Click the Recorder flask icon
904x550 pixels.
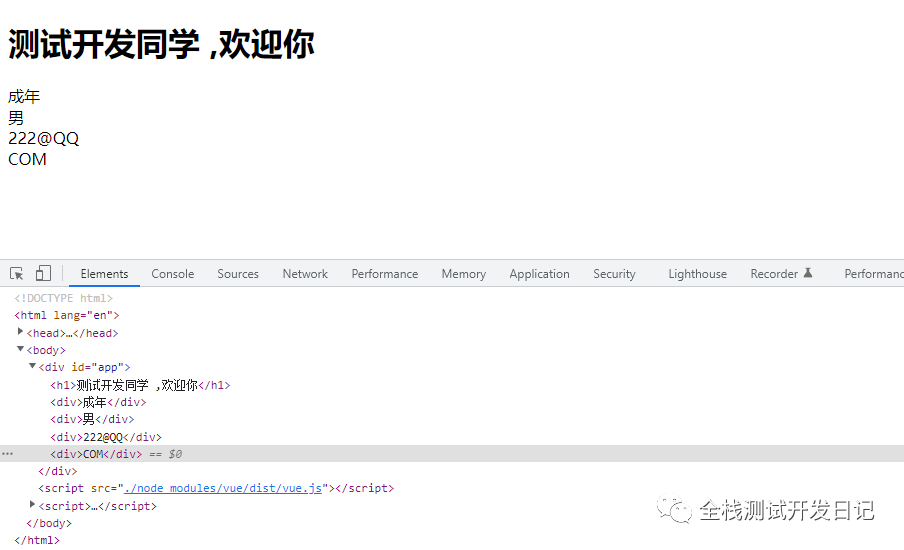click(x=808, y=273)
